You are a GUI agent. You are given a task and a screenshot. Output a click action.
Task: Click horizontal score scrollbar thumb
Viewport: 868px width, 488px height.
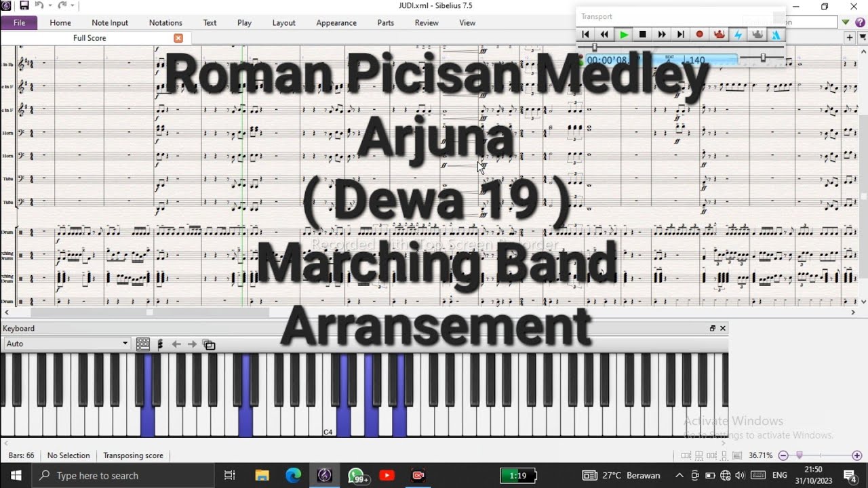click(x=150, y=312)
